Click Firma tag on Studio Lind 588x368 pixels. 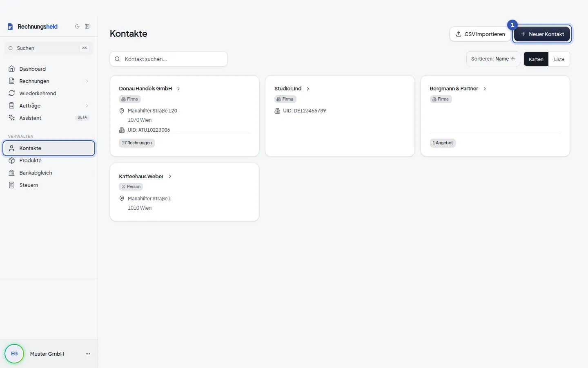point(285,99)
